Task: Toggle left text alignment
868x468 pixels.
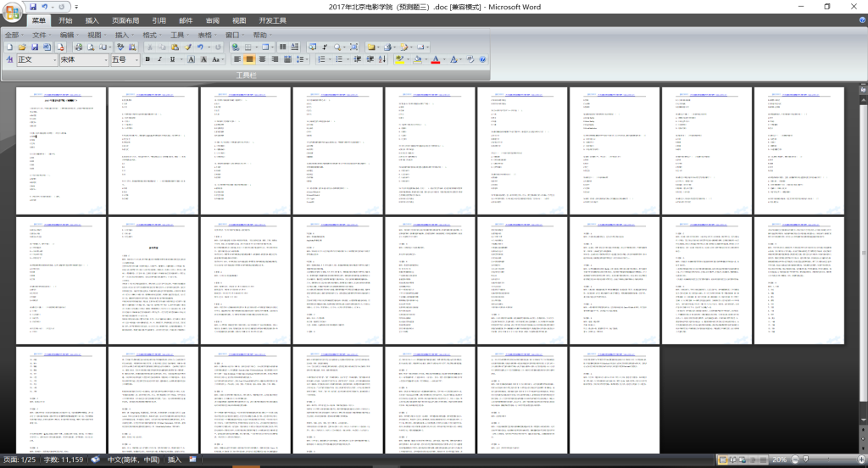Action: tap(236, 60)
